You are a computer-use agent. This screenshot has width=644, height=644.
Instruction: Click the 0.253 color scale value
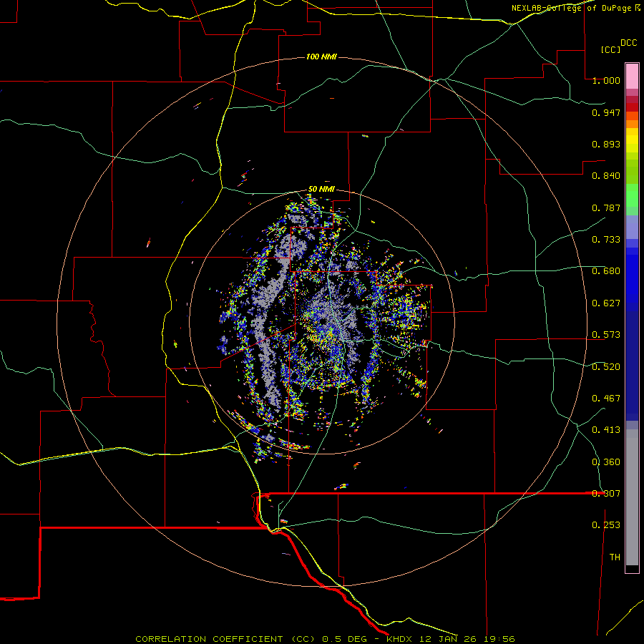tap(606, 525)
